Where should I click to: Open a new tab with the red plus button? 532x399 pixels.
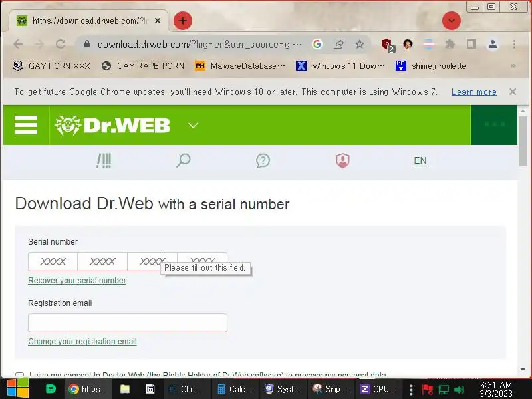click(183, 21)
